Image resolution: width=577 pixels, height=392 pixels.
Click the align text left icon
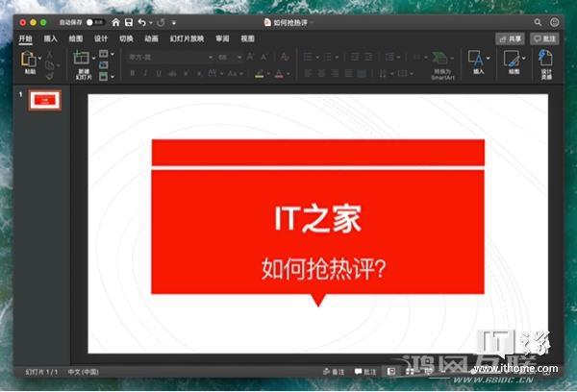[308, 74]
